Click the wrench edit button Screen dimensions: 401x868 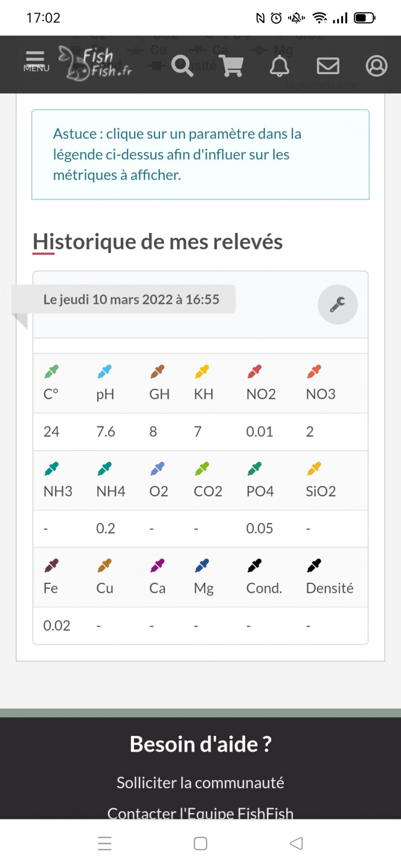click(338, 305)
